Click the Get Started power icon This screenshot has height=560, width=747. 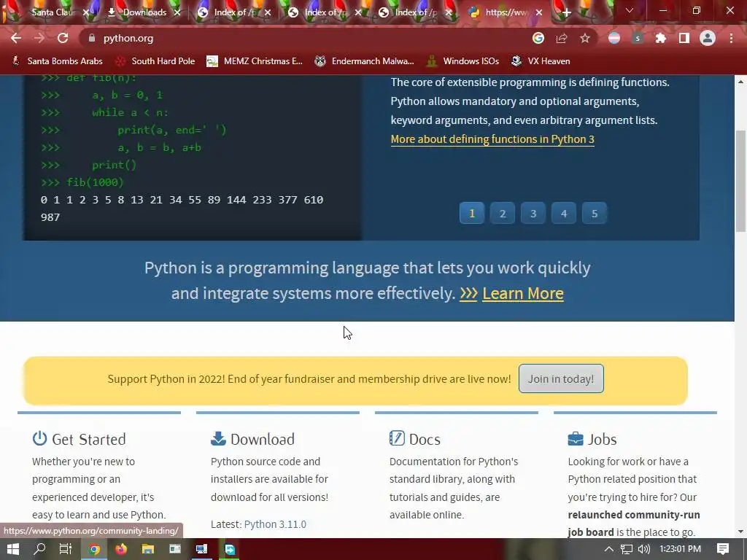click(39, 438)
